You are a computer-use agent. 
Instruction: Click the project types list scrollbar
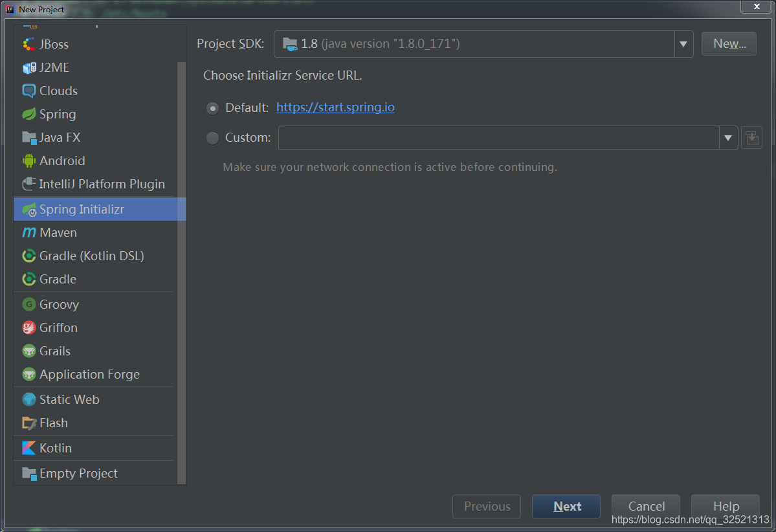pos(181,272)
